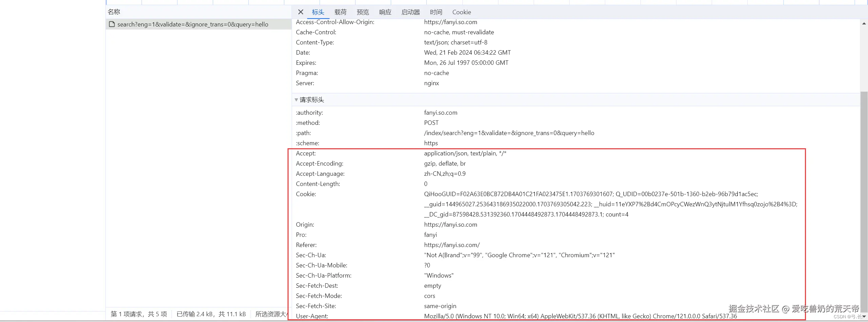Screen dimensions: 868x322
Task: Click the document icon beside search request
Action: tap(112, 24)
